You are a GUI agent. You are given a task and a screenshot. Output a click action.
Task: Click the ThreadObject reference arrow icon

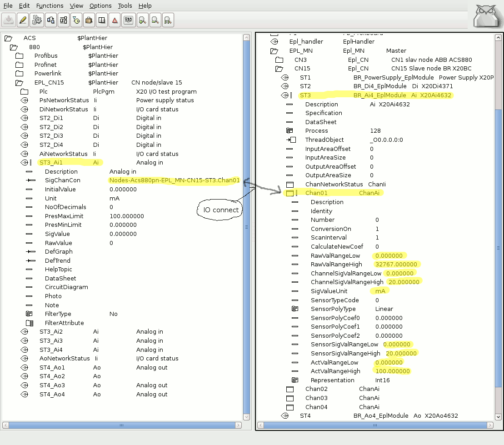click(x=291, y=140)
